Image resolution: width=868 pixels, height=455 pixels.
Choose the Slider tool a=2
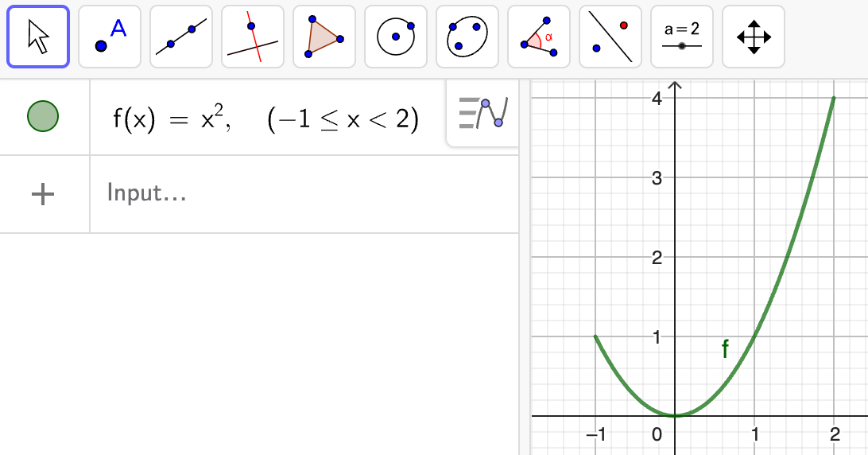coord(682,37)
